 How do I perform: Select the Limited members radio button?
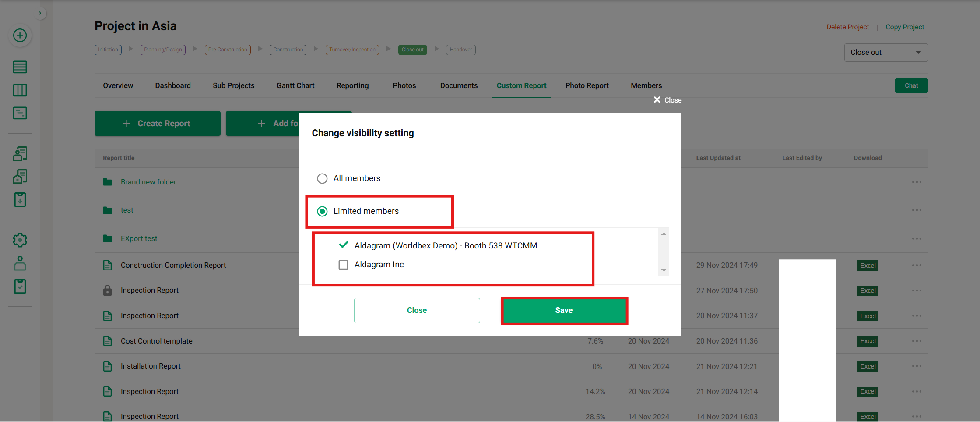pyautogui.click(x=322, y=211)
